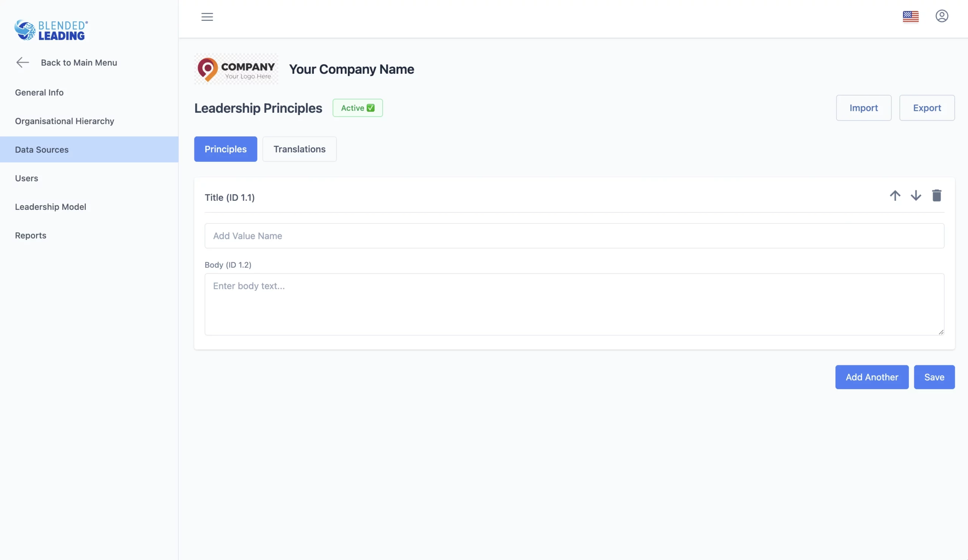Select the Principles tab
The height and width of the screenshot is (560, 968).
pos(225,149)
